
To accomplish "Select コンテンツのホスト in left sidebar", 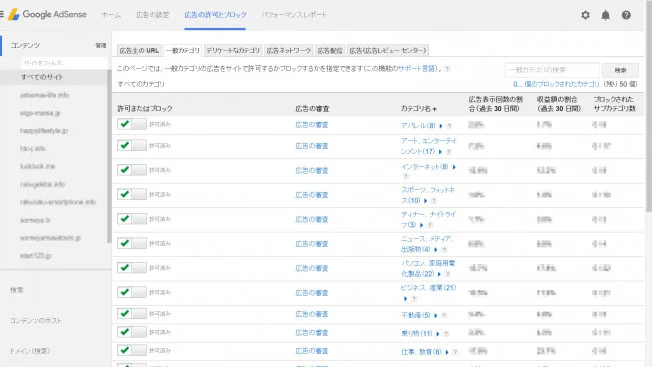I will click(x=36, y=321).
